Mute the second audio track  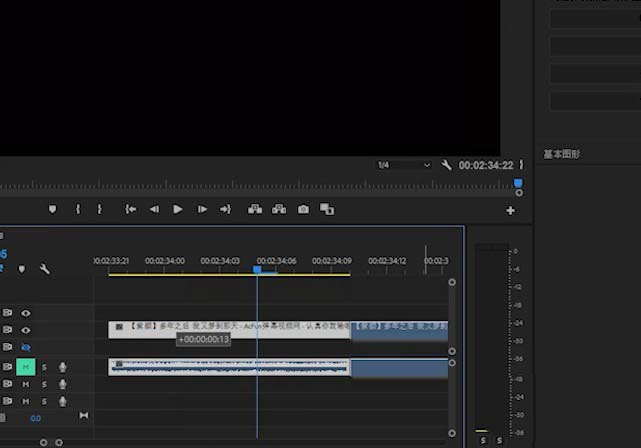pos(25,384)
